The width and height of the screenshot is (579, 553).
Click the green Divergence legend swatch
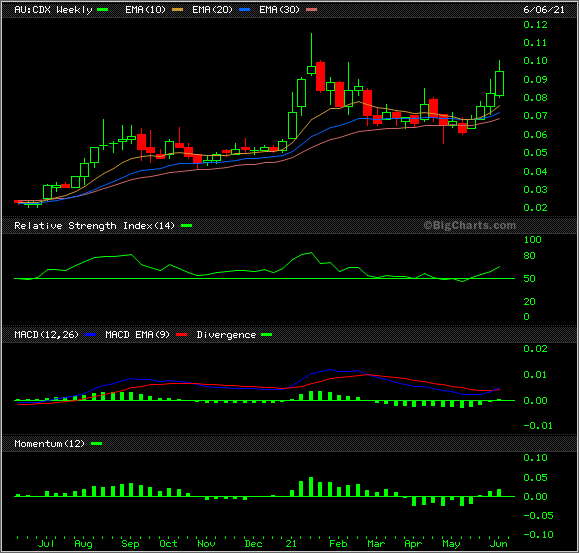(x=267, y=334)
